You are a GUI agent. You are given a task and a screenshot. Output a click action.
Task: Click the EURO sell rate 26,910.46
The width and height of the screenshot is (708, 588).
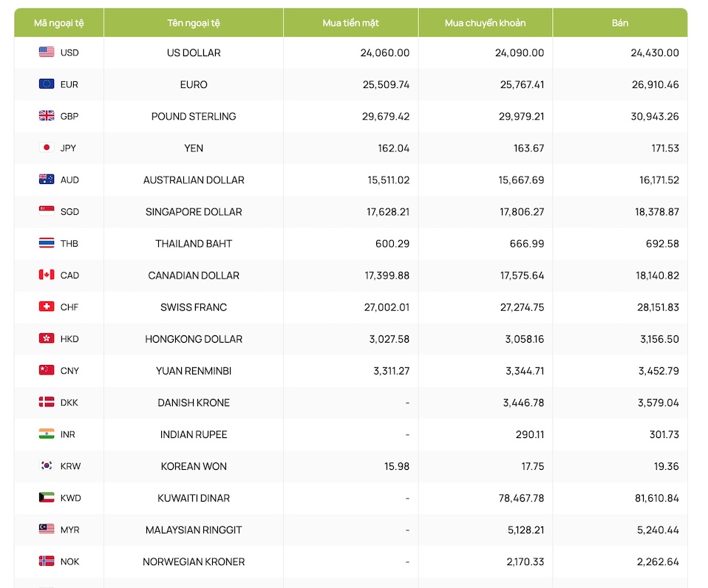(x=651, y=84)
